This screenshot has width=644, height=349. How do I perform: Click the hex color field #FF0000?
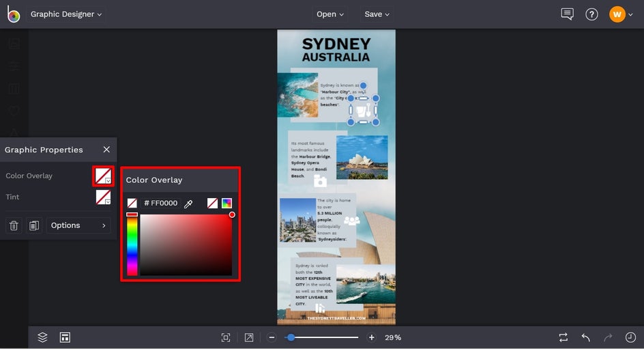[160, 203]
